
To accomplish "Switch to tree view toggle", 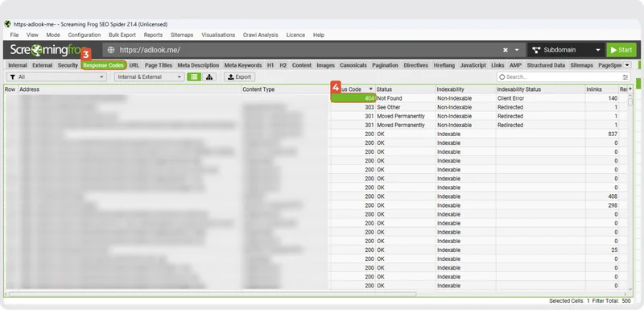I will [209, 76].
